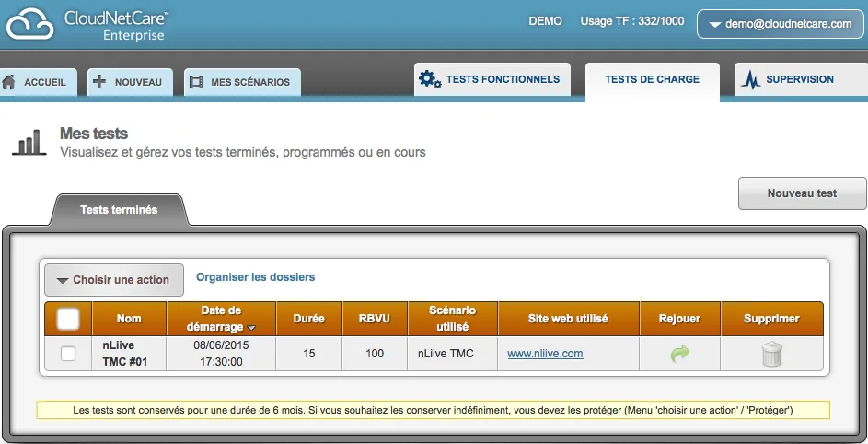Open the Tests Fonctionnels tab
Screen dimensions: 868x444
click(x=492, y=79)
